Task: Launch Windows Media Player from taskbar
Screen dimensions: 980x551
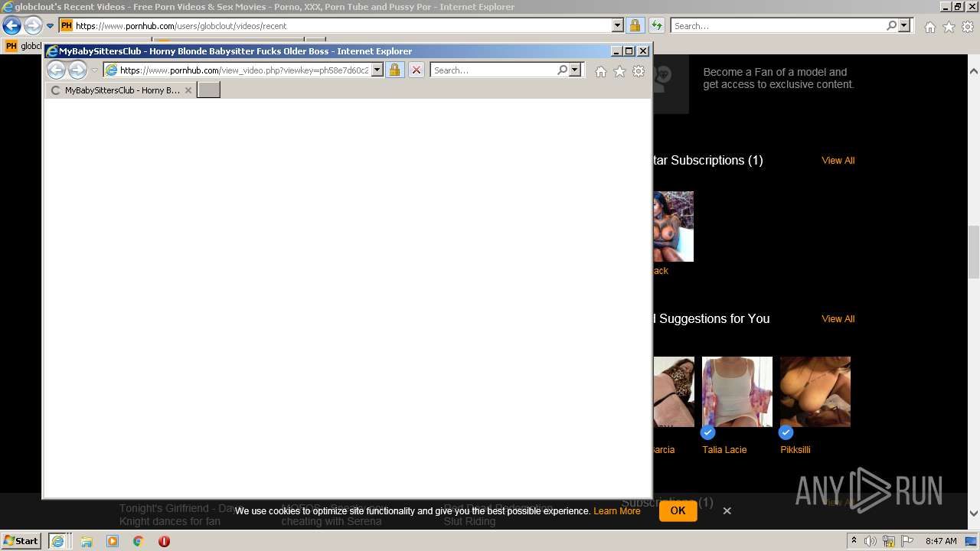Action: [x=113, y=541]
